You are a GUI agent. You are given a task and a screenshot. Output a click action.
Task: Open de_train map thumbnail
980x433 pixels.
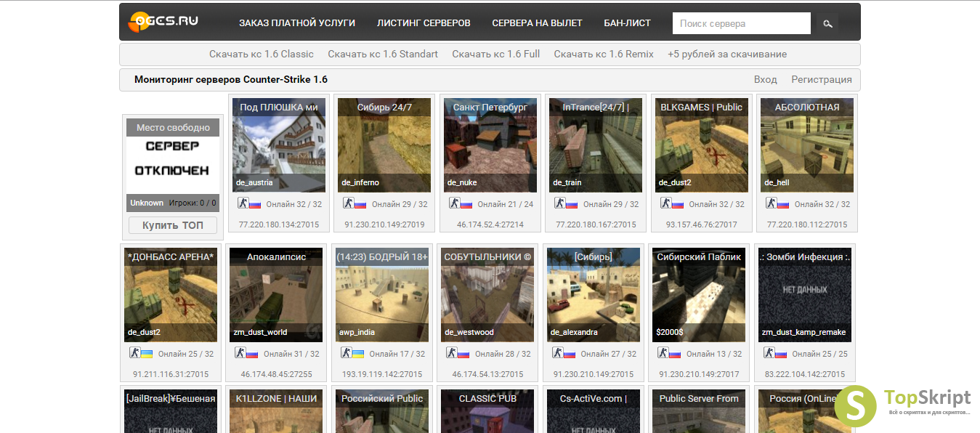click(596, 145)
